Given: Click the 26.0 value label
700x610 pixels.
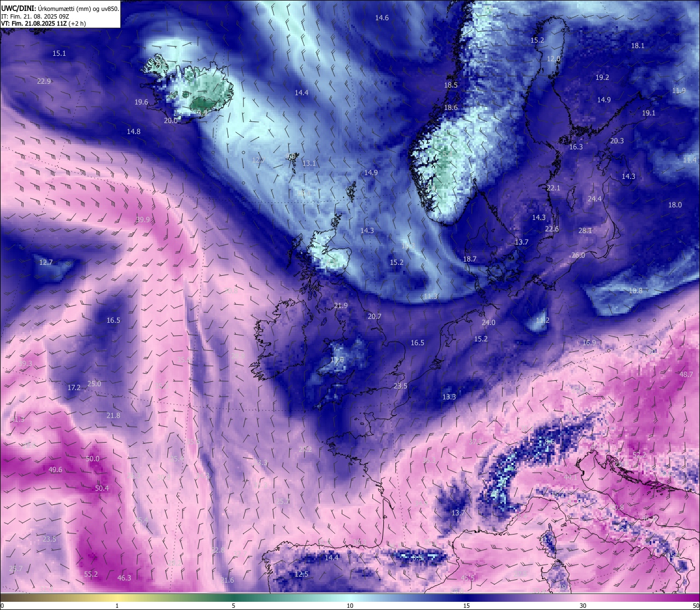Looking at the screenshot, I should [x=578, y=255].
